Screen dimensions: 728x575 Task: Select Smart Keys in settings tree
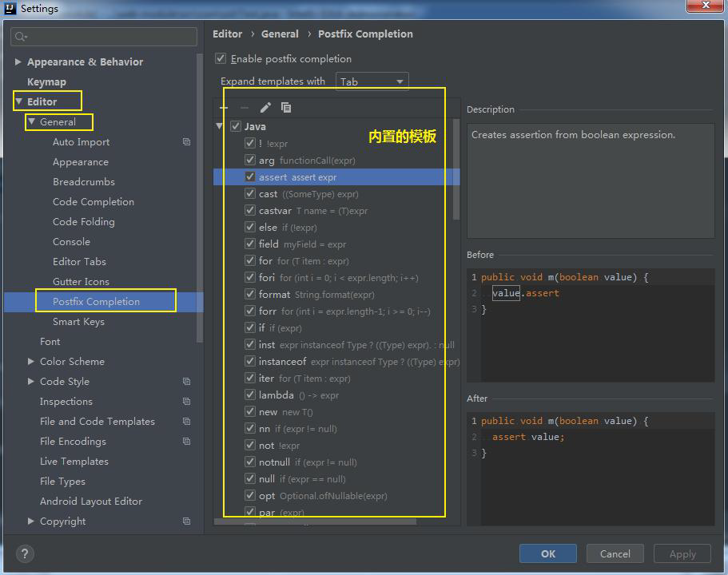(x=78, y=322)
